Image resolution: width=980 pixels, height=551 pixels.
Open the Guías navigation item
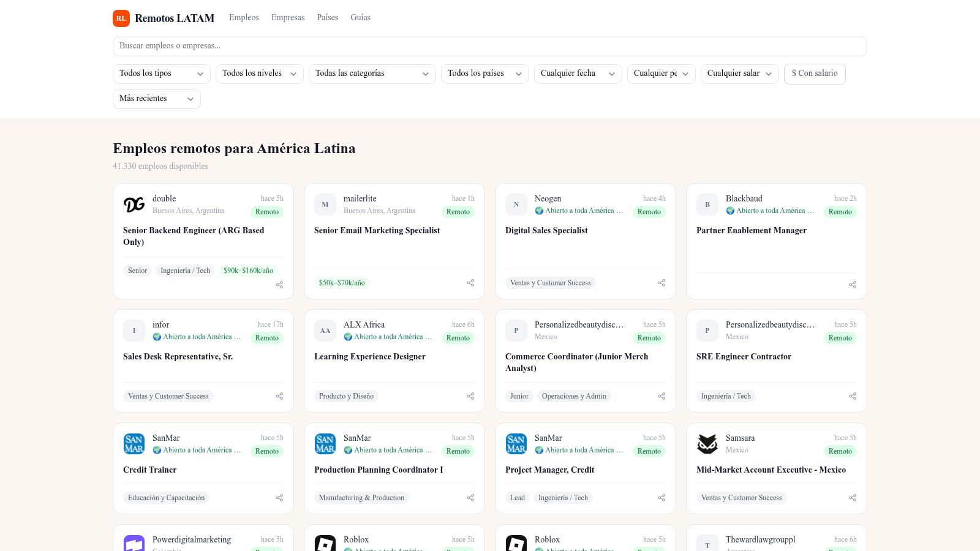coord(360,17)
